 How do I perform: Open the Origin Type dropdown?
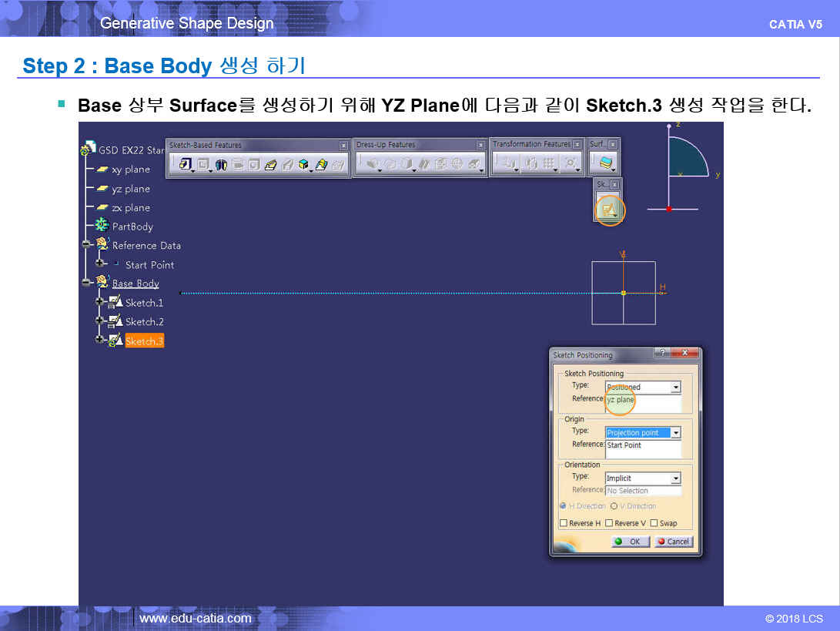(x=675, y=433)
